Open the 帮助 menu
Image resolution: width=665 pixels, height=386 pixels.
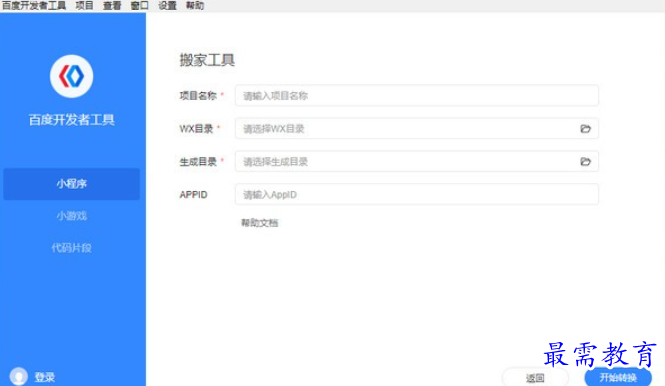[195, 6]
